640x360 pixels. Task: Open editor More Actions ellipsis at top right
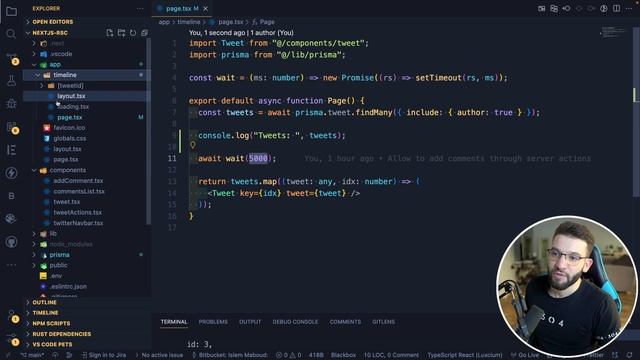click(629, 8)
